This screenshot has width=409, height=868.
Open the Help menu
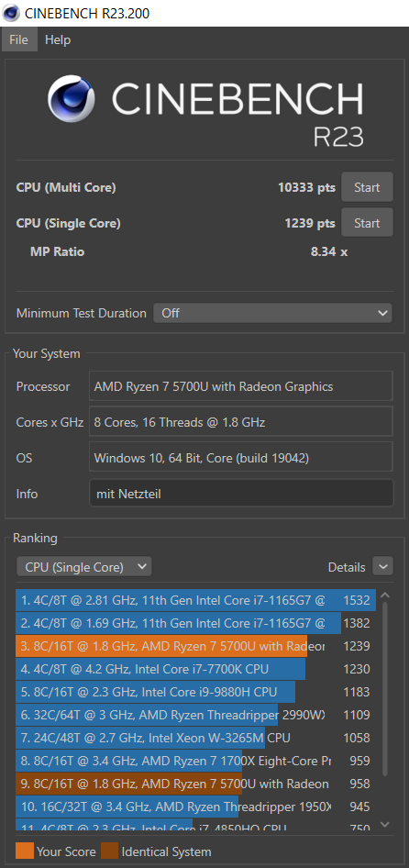coord(58,39)
